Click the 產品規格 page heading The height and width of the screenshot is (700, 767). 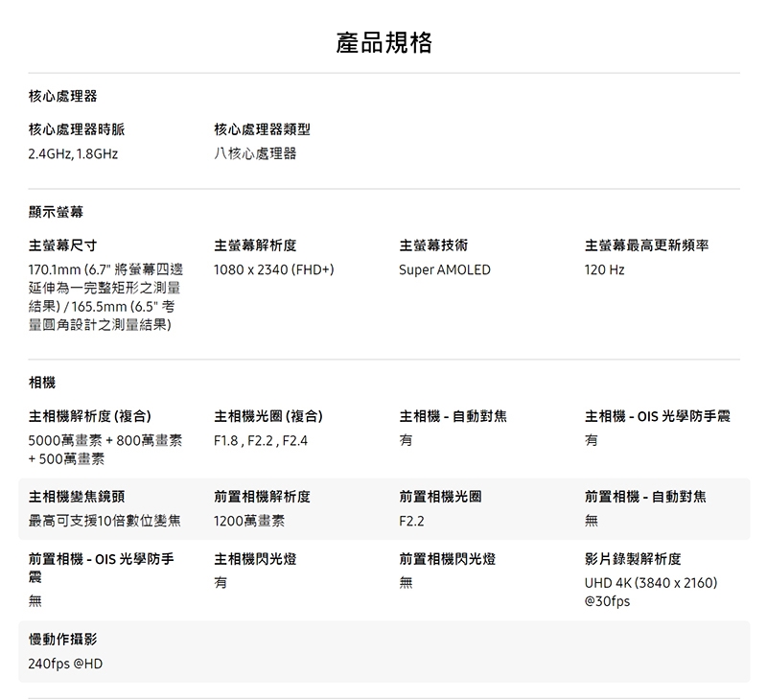coord(383,42)
